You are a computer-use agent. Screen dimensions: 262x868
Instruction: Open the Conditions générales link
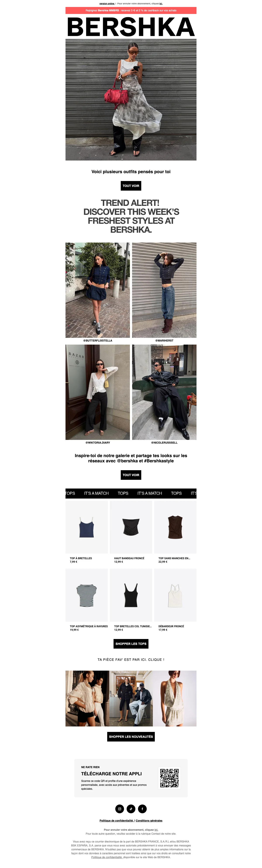coord(149,820)
